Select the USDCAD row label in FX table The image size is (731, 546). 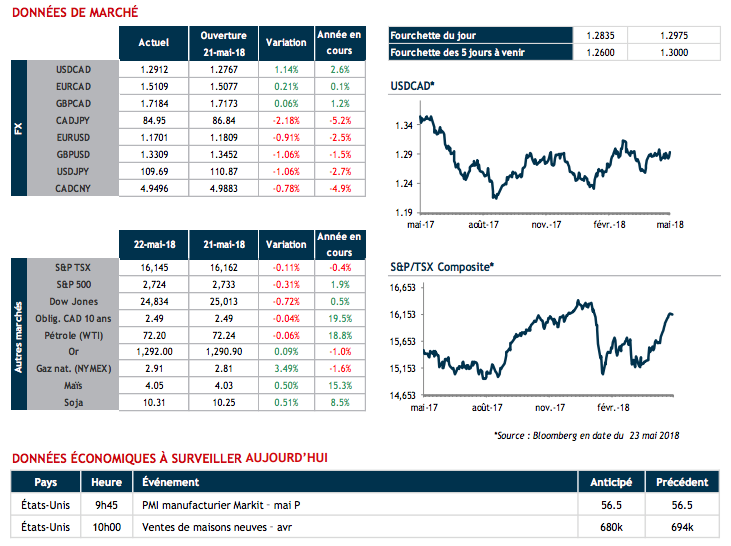75,71
